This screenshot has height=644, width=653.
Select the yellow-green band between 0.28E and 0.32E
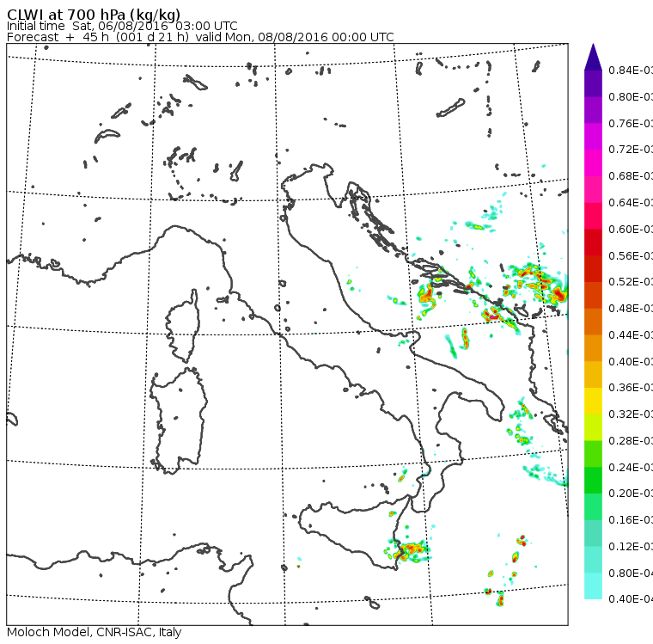click(593, 427)
